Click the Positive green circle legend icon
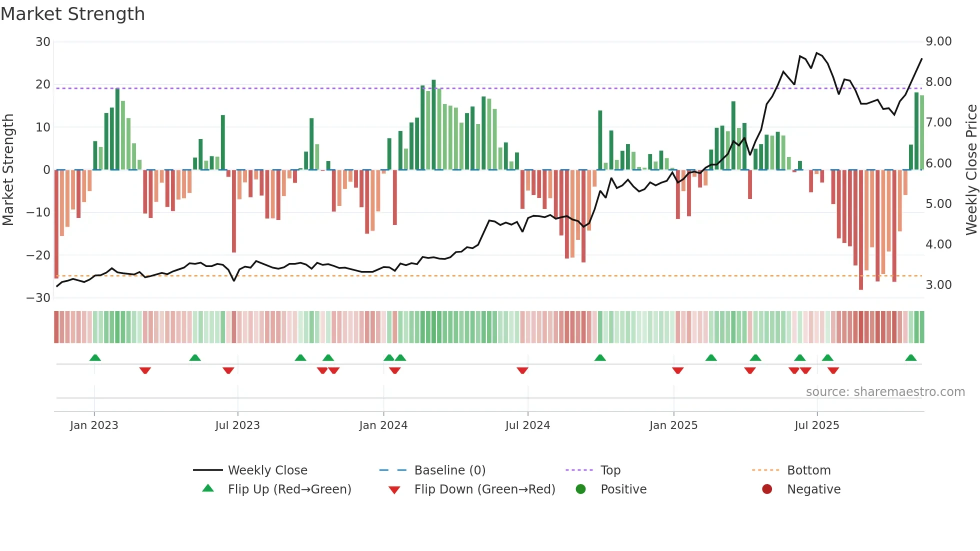The width and height of the screenshot is (980, 551). pyautogui.click(x=580, y=489)
